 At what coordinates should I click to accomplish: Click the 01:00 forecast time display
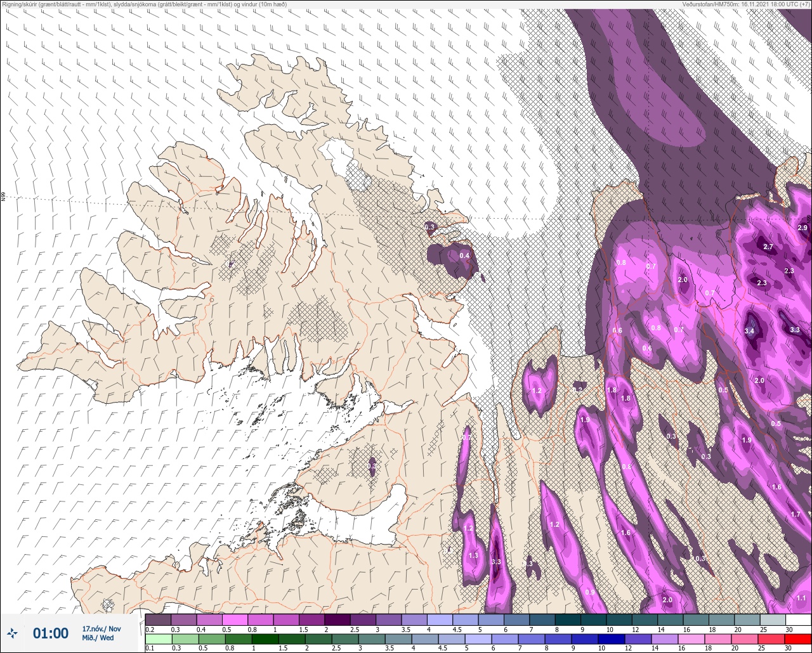[x=50, y=633]
